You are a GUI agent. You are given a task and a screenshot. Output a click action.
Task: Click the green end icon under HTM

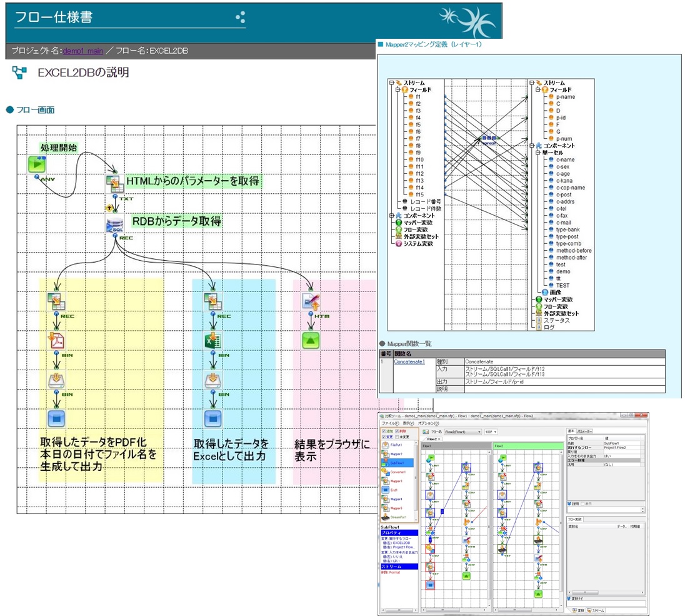tap(311, 341)
